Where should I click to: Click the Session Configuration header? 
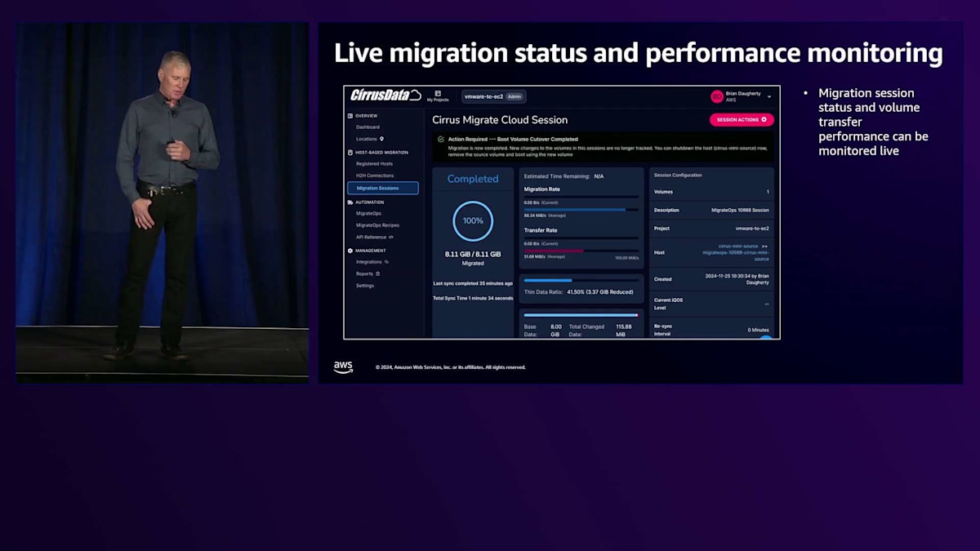click(x=678, y=176)
